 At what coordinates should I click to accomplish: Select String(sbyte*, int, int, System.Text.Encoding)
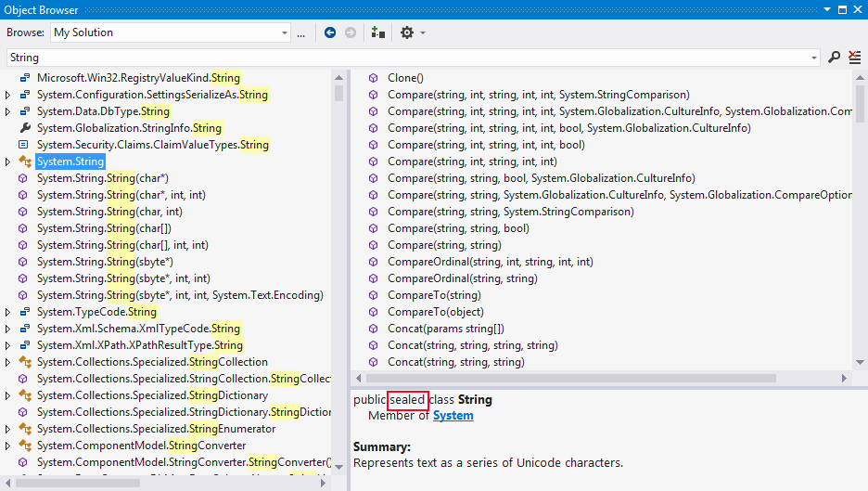(180, 295)
